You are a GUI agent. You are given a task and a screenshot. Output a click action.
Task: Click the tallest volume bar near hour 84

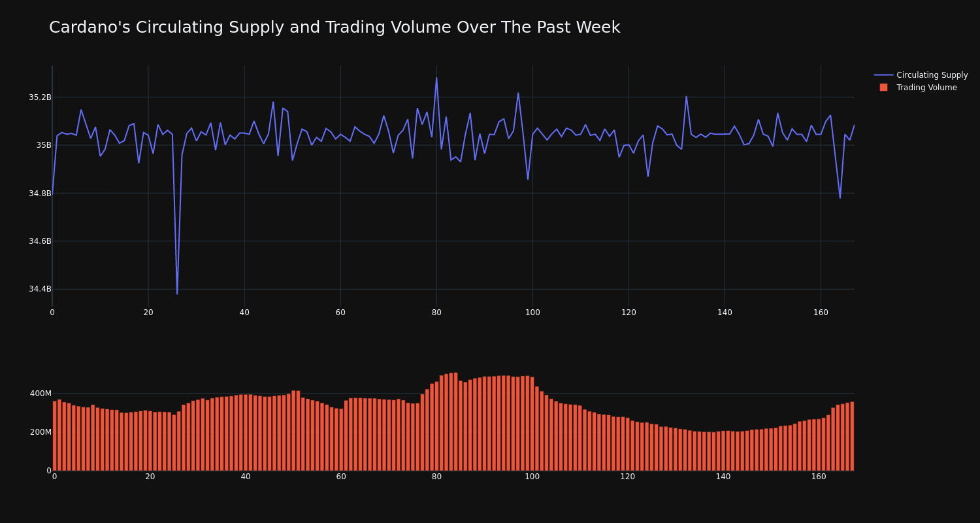455,422
